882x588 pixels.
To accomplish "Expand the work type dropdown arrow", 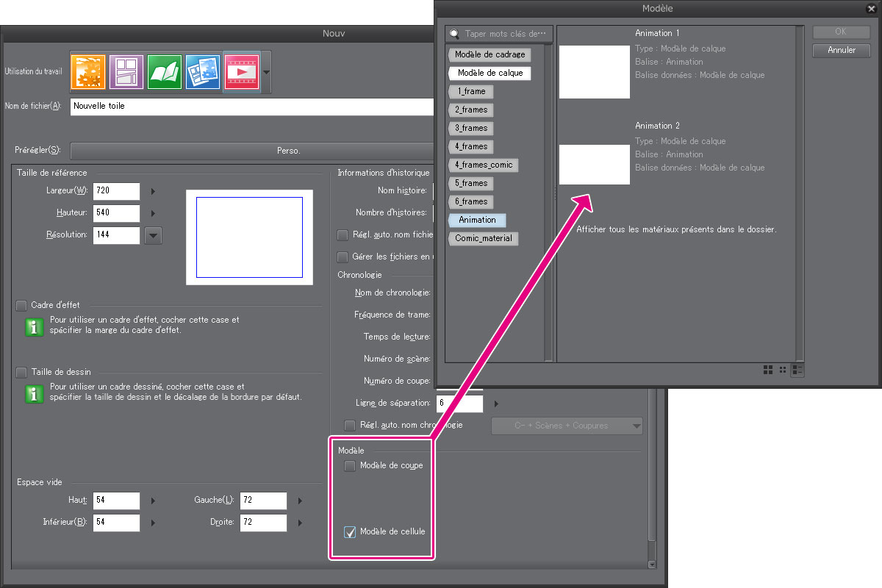I will (266, 72).
